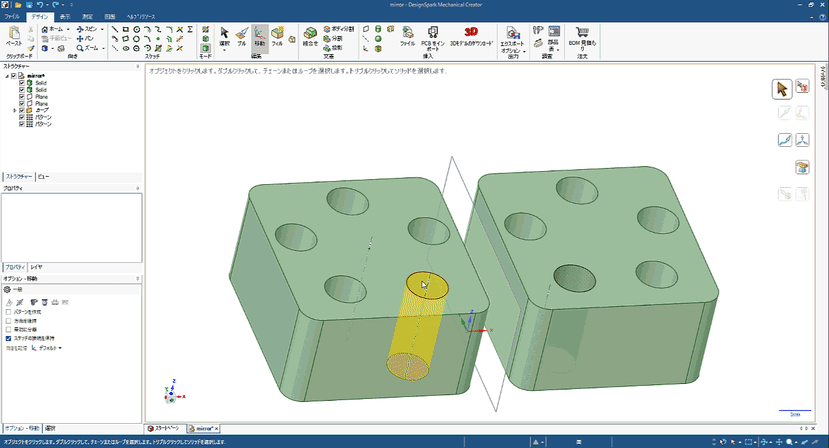
Task: Close the mirror document tab
Action: pos(216,428)
